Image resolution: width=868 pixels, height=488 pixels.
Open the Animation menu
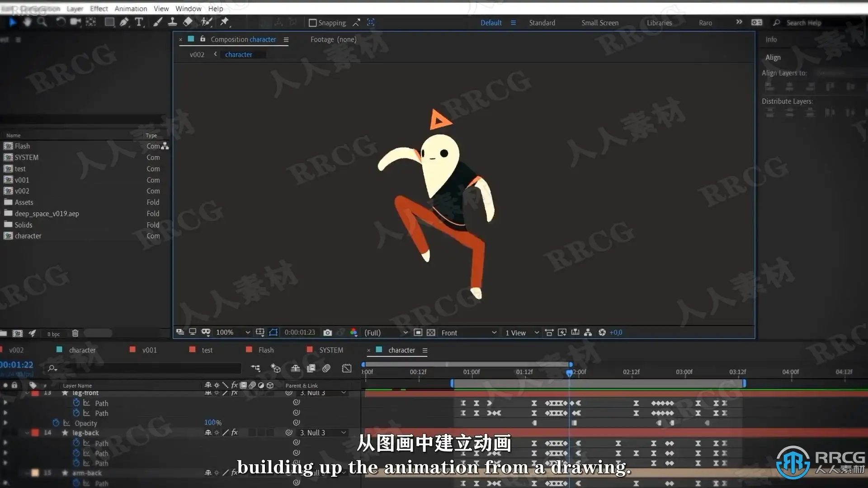131,9
